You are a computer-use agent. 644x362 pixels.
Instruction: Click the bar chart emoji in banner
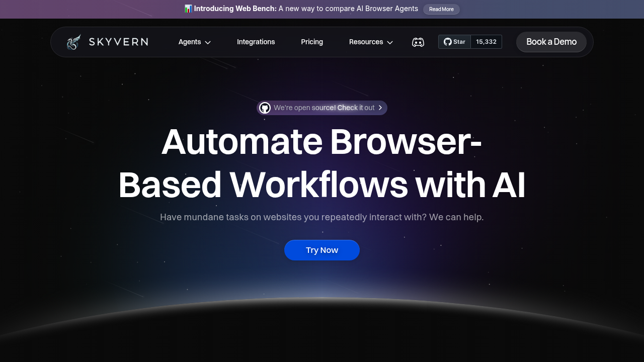pyautogui.click(x=188, y=9)
